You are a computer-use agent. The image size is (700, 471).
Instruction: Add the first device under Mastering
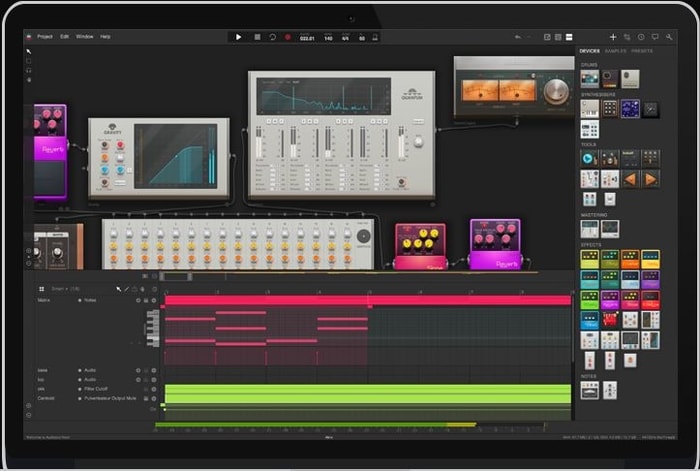(589, 229)
